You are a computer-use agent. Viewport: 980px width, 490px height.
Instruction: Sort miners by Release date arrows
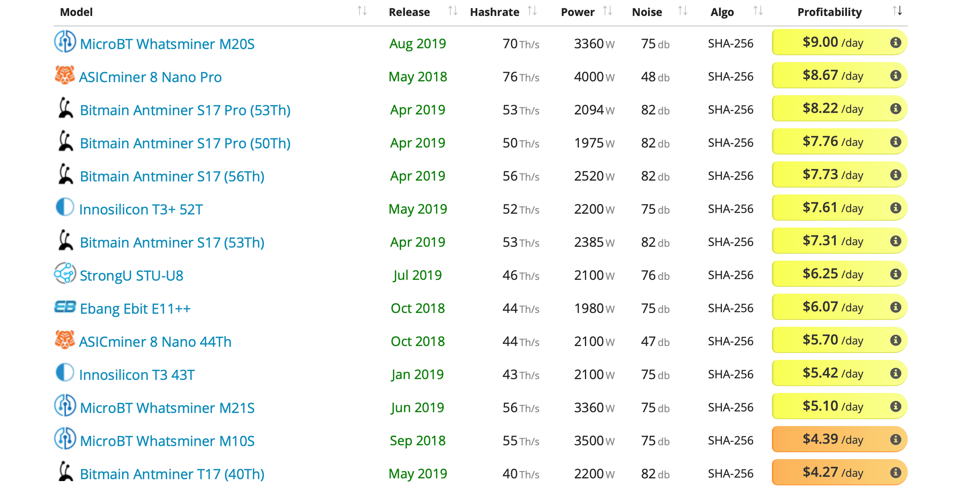click(x=452, y=11)
